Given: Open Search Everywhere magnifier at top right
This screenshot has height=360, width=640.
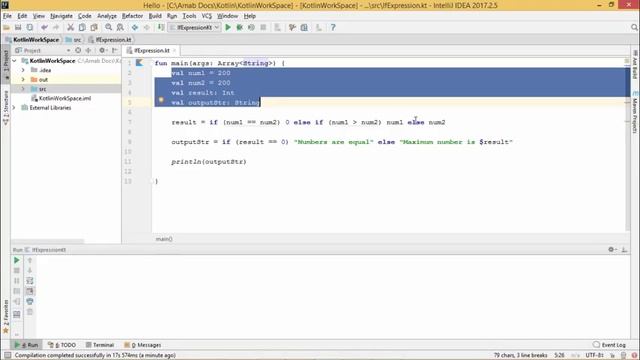Looking at the screenshot, I should point(634,27).
